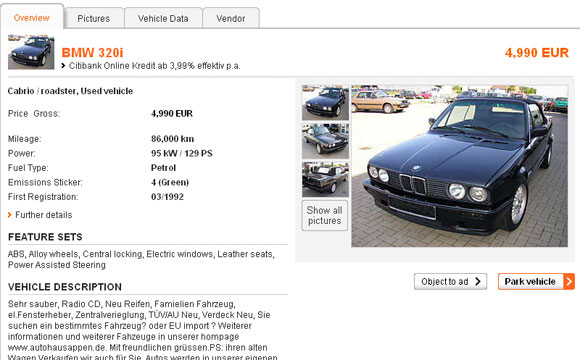Open the BMW 320i title heading
Screen dimensions: 580x360
click(x=92, y=53)
